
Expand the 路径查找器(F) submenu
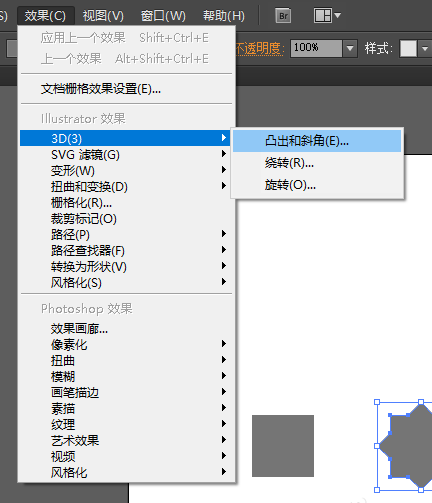pos(125,250)
